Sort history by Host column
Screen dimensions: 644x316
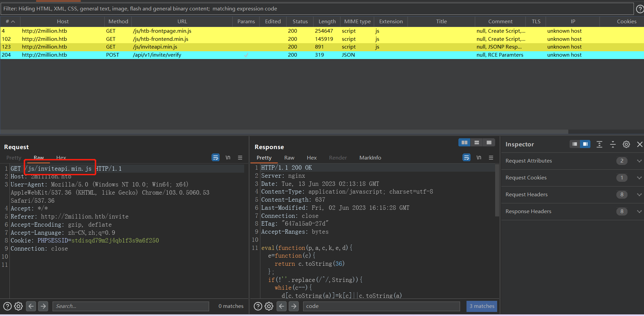(x=63, y=21)
